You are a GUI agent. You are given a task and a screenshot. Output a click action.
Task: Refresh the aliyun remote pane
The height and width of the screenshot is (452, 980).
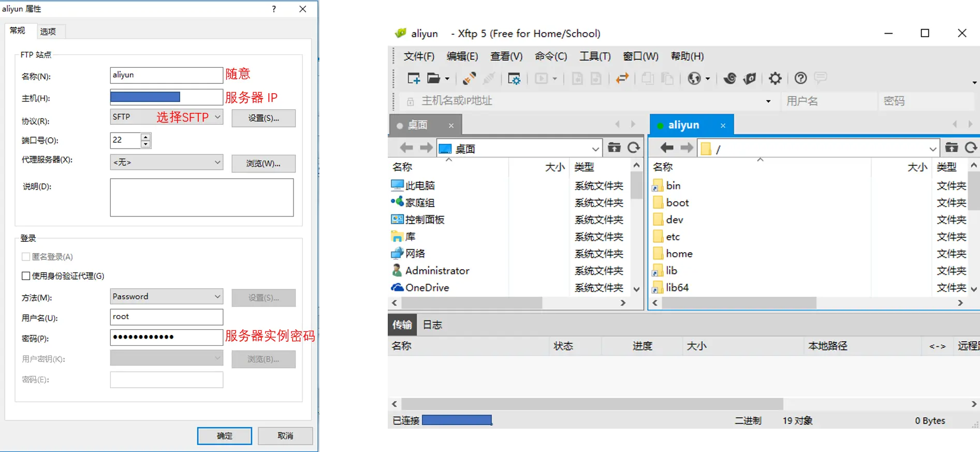coord(971,148)
